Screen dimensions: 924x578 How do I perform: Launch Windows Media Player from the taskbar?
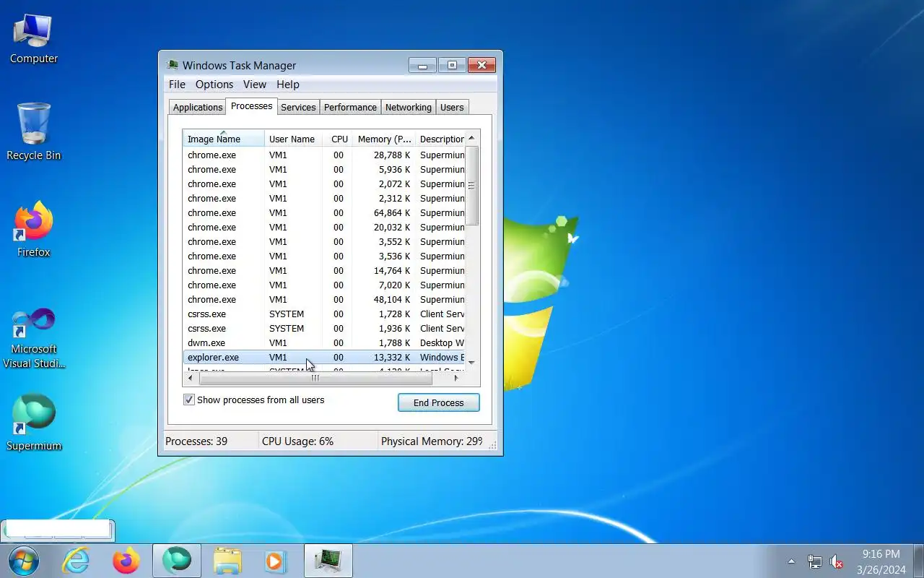275,561
